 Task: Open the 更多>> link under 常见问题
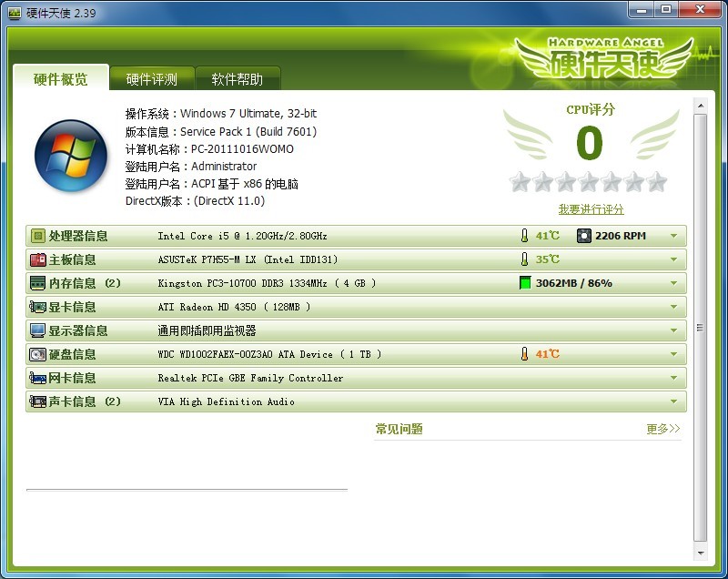[x=662, y=429]
